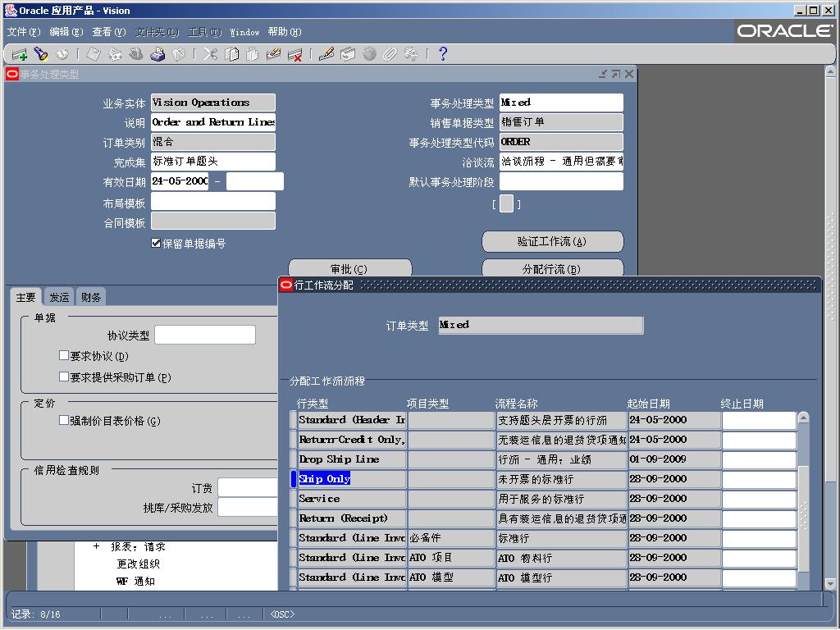Switch to the 主要 tab
This screenshot has width=840, height=630.
(x=25, y=297)
